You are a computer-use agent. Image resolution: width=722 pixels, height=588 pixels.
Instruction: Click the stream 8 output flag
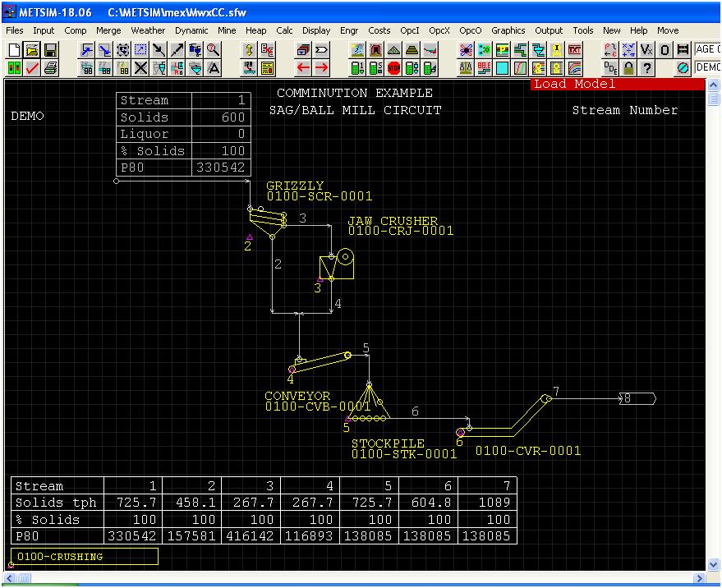638,398
